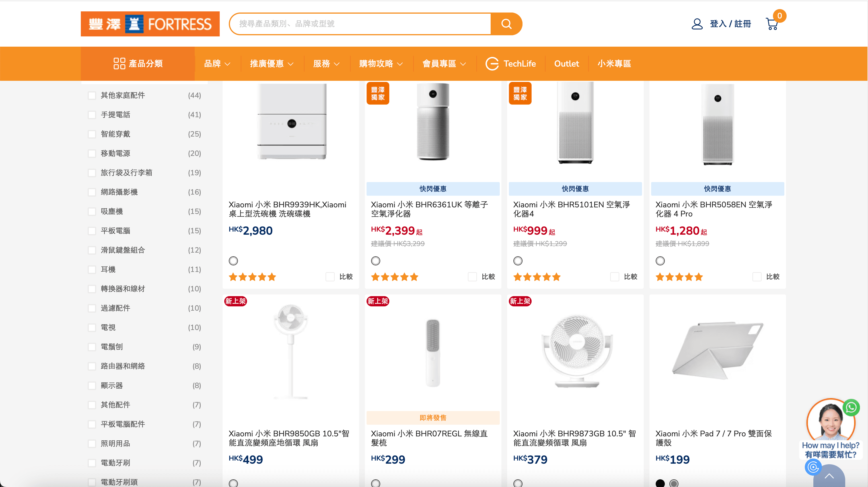Open the product categories grid icon
The height and width of the screenshot is (487, 868).
(119, 64)
